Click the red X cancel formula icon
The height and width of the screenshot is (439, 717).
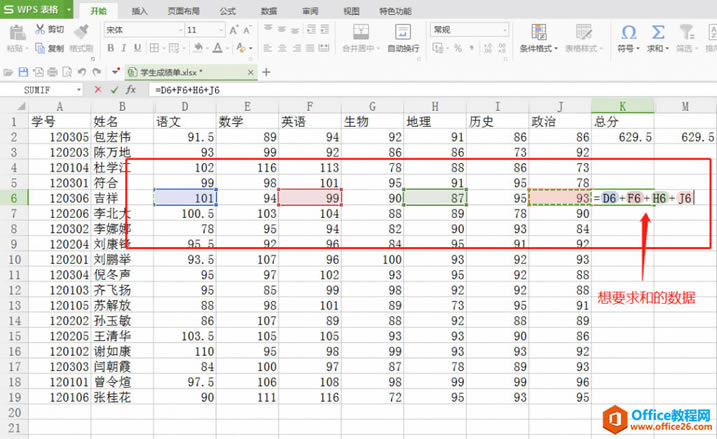point(98,90)
